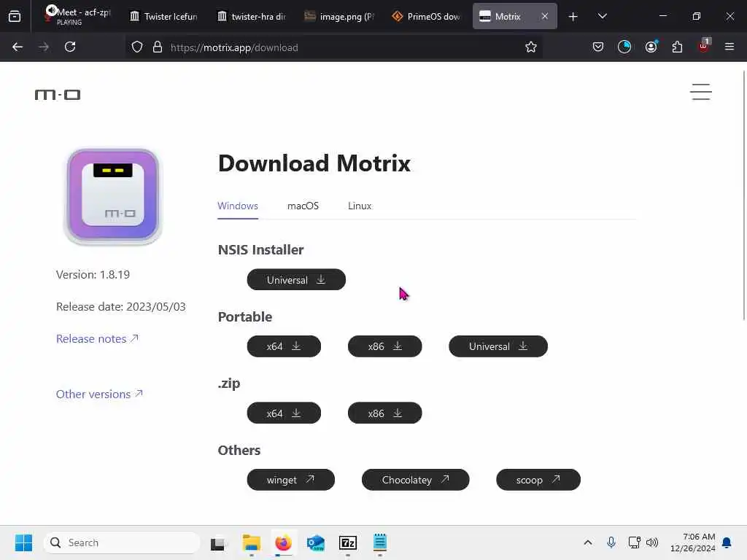The width and height of the screenshot is (747, 560).
Task: Open the Windows Start menu
Action: (x=23, y=542)
